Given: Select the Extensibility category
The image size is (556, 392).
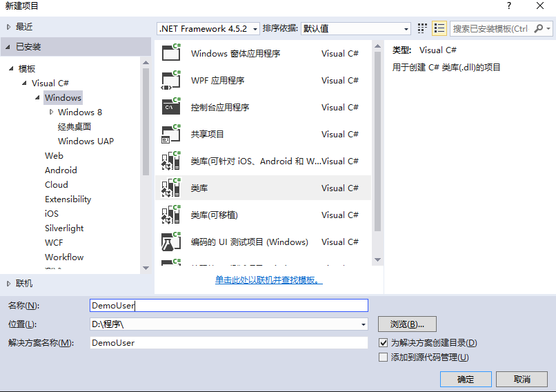Looking at the screenshot, I should 68,199.
